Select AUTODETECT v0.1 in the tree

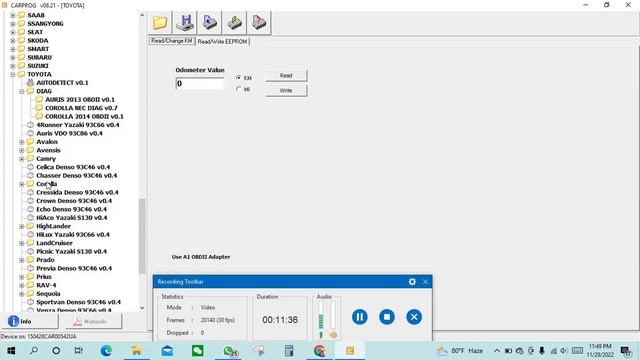click(x=62, y=82)
